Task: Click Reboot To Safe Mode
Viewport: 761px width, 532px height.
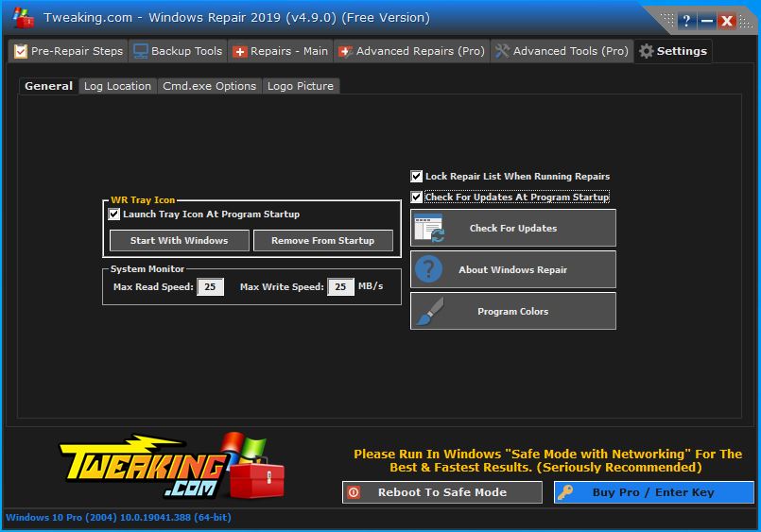Action: coord(442,492)
